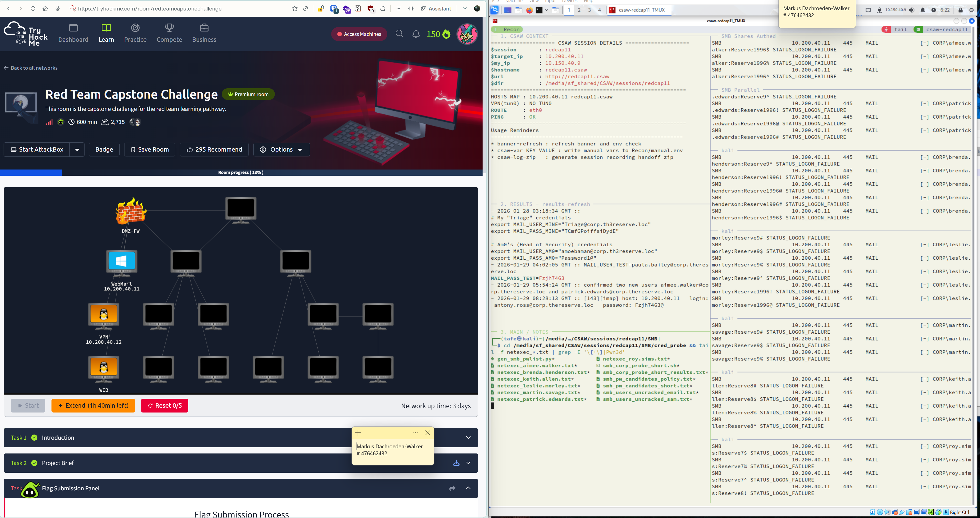Click the WebMail Windows machine icon
The image size is (980, 518).
click(121, 262)
